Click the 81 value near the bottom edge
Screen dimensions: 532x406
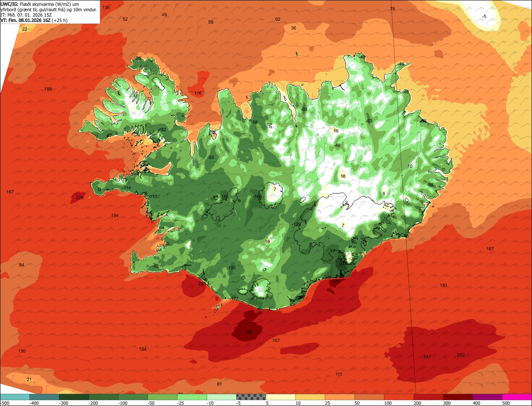(219, 384)
